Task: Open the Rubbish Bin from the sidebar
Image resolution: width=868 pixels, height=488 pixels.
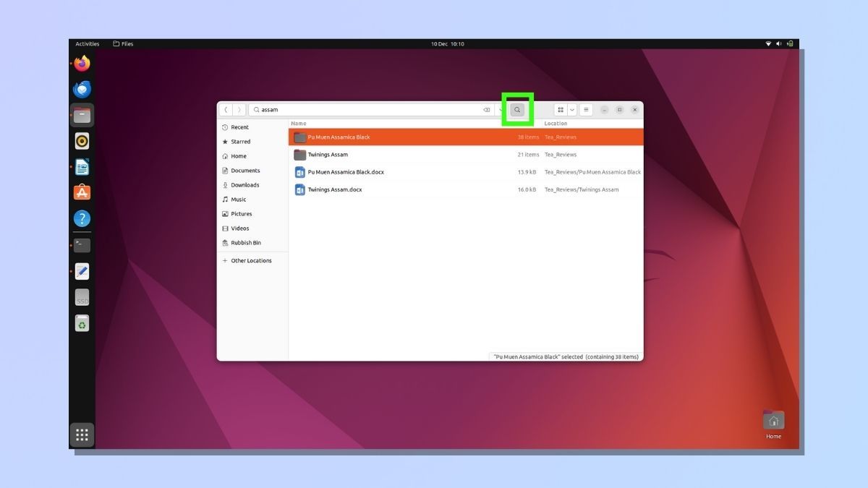Action: pos(245,243)
